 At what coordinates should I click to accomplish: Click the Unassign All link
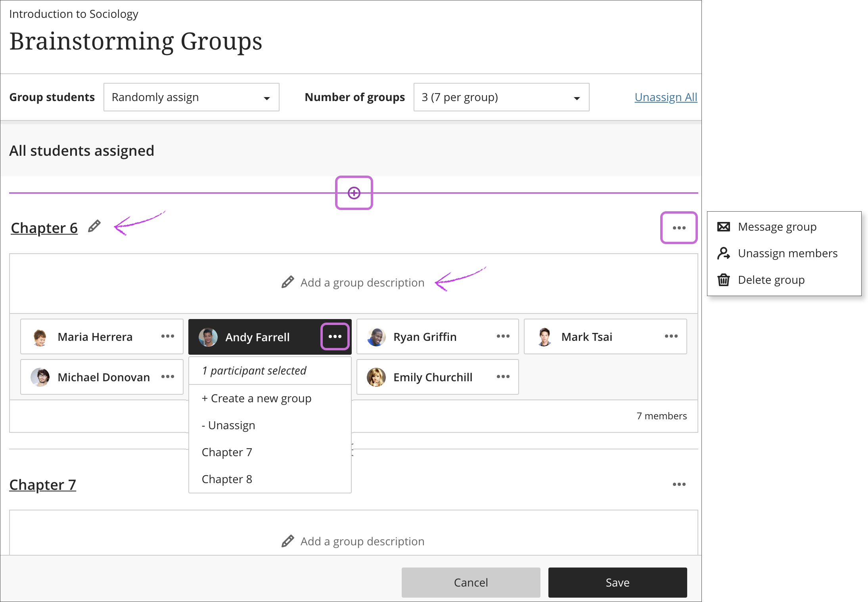[x=665, y=97]
